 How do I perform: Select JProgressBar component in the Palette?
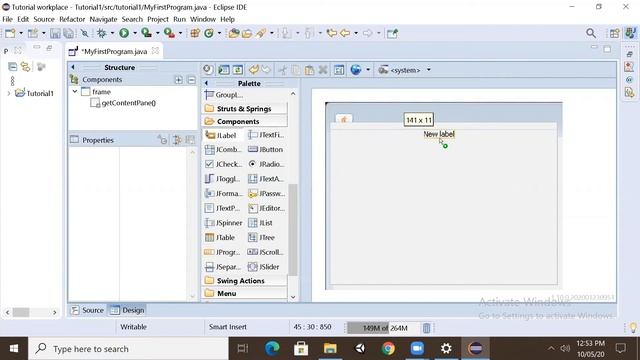point(222,252)
